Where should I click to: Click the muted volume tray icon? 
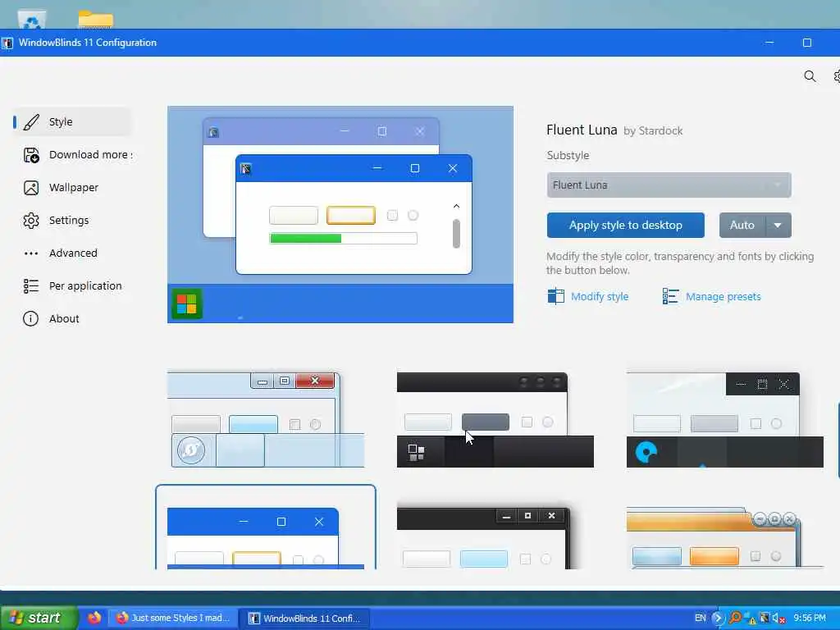coord(779,619)
